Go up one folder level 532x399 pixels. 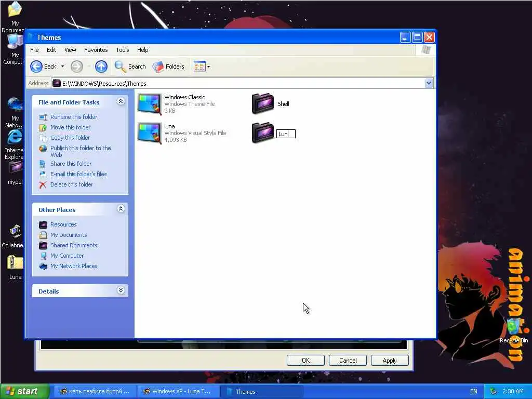click(x=101, y=66)
